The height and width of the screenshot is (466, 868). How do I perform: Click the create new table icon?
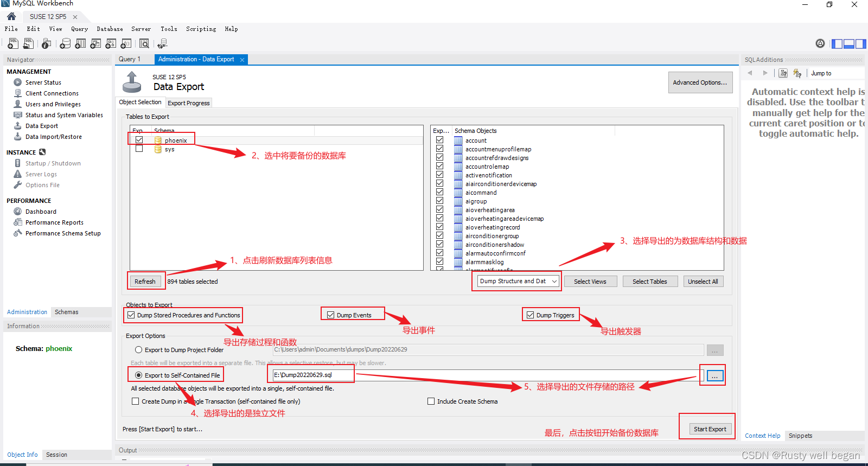[80, 43]
